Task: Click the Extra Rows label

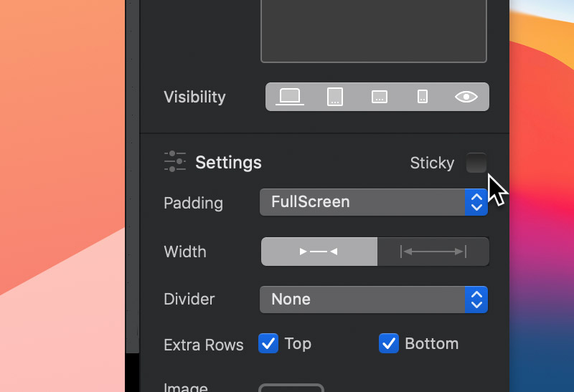Action: click(x=204, y=345)
